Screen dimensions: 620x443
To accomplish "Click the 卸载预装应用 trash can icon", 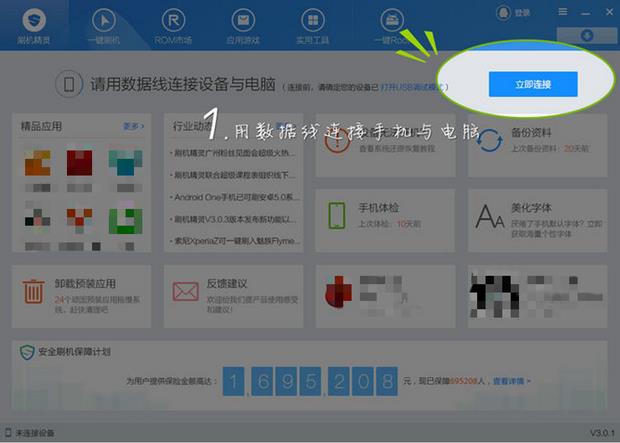I will (x=34, y=291).
